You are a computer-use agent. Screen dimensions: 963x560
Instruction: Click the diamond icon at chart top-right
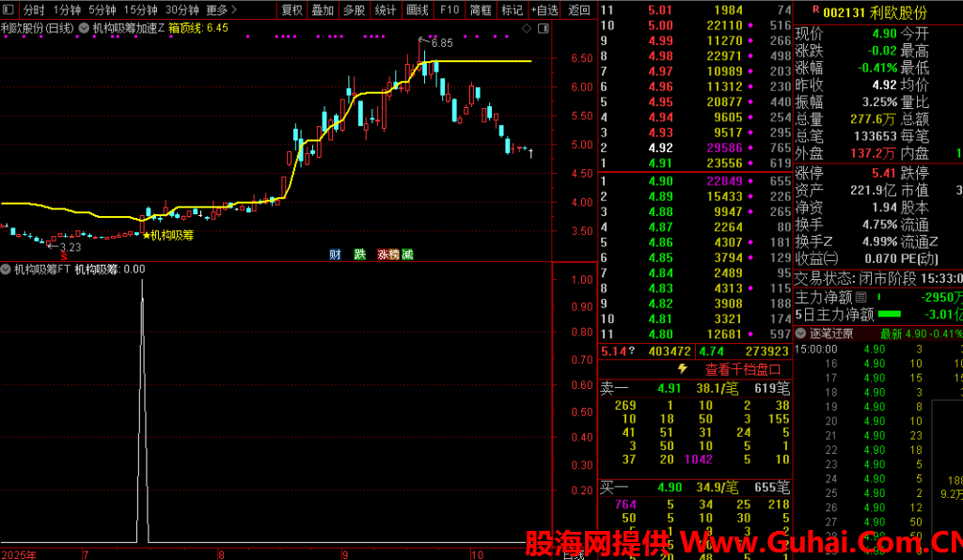[528, 28]
